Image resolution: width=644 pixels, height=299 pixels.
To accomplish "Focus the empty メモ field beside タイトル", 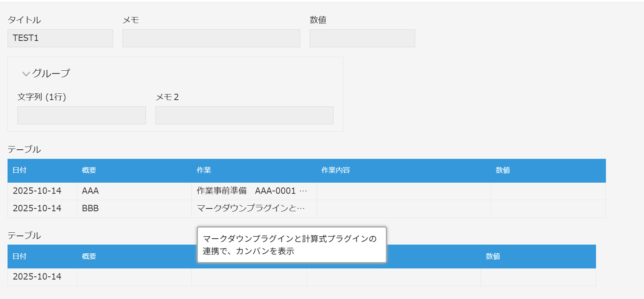I will 211,38.
